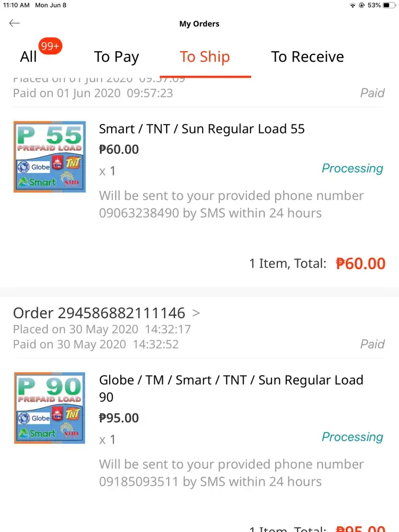
Task: Open P 90 prepaid load thumbnail
Action: point(49,408)
